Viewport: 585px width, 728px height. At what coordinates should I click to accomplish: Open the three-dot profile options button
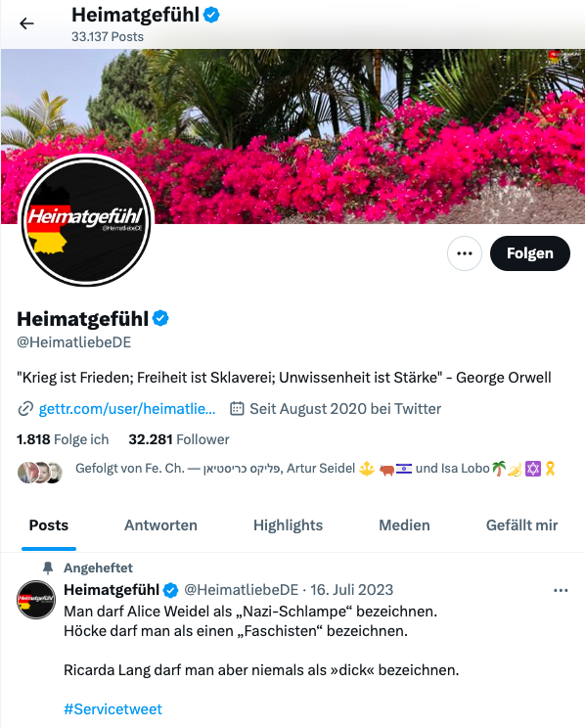pyautogui.click(x=465, y=253)
